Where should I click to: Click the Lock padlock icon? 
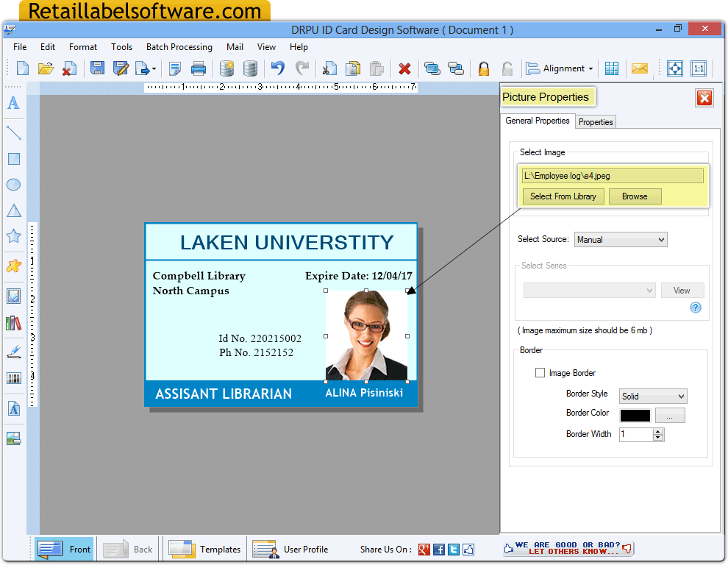(484, 68)
